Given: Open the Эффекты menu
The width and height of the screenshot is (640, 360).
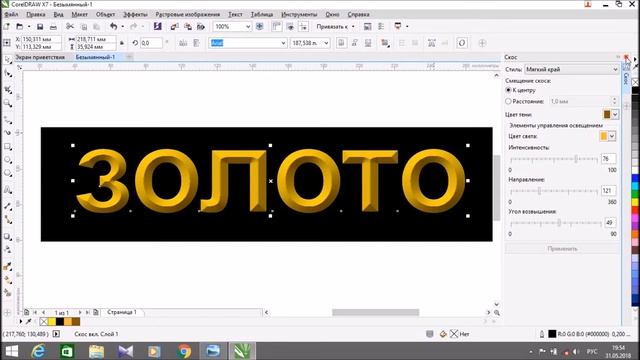Looking at the screenshot, I should coord(135,14).
